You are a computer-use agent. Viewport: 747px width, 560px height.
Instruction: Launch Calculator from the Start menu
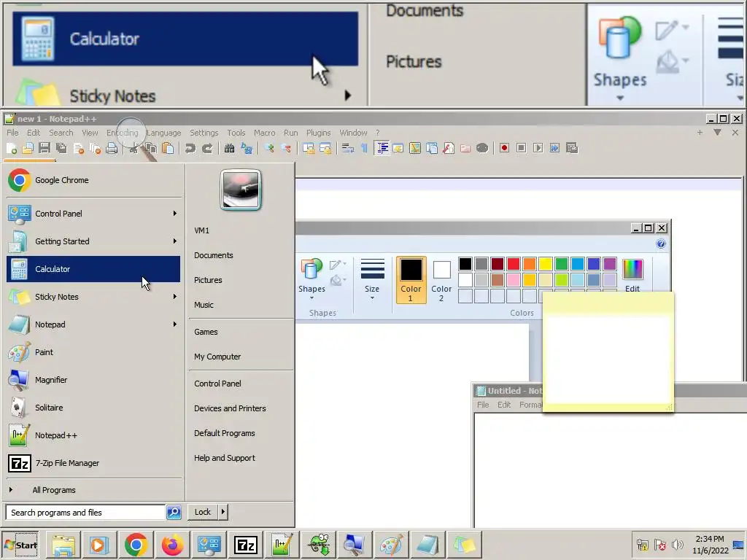[x=93, y=269]
